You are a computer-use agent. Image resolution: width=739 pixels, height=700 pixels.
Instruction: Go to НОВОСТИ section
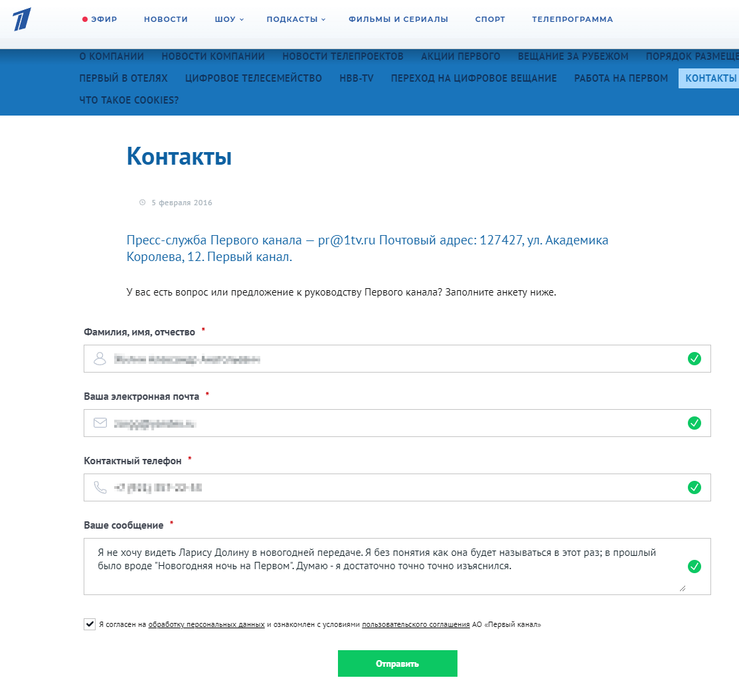[x=166, y=19]
